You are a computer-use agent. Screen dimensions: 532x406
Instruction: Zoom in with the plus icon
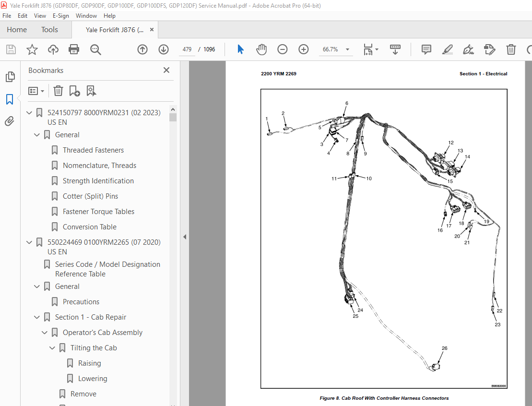[303, 49]
